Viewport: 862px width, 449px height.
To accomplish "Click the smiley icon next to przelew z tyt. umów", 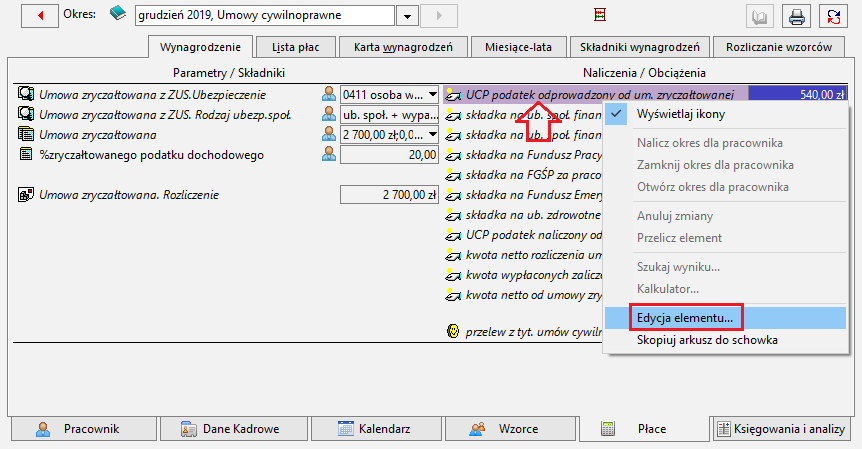I will point(453,331).
